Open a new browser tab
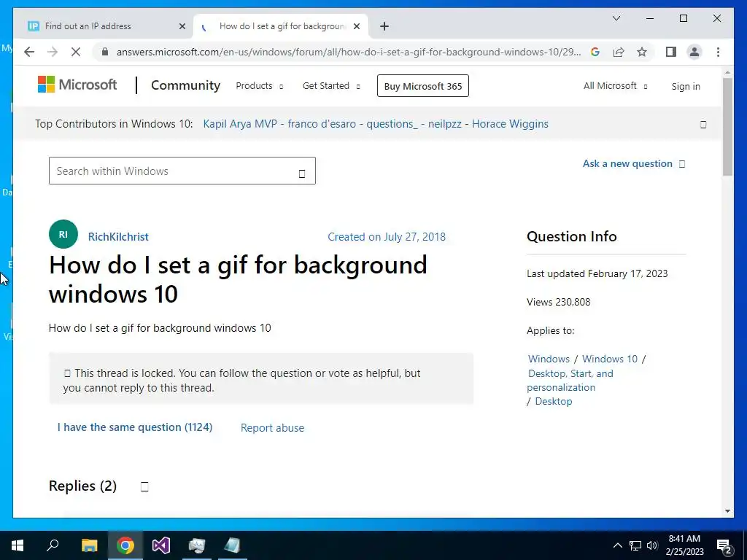 384,26
